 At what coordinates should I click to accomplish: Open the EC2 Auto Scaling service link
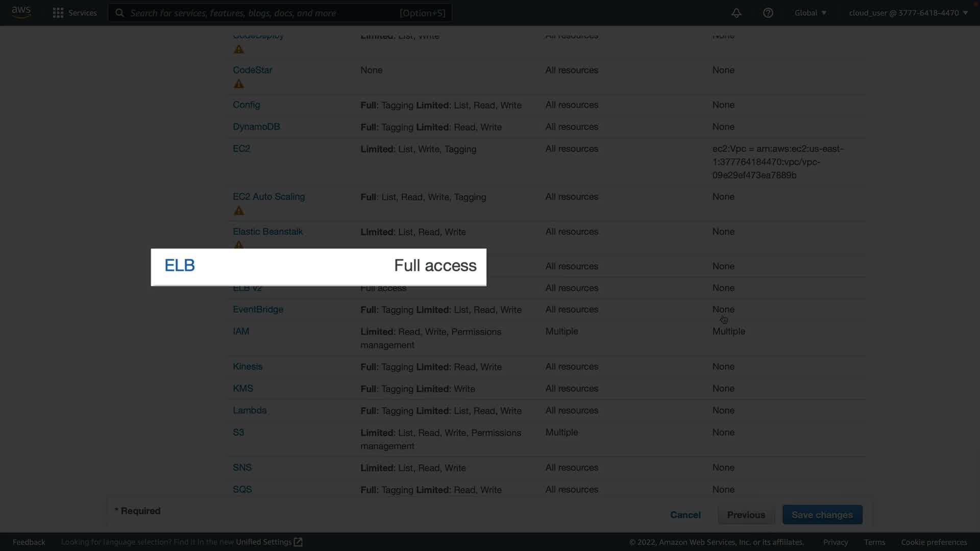coord(268,196)
